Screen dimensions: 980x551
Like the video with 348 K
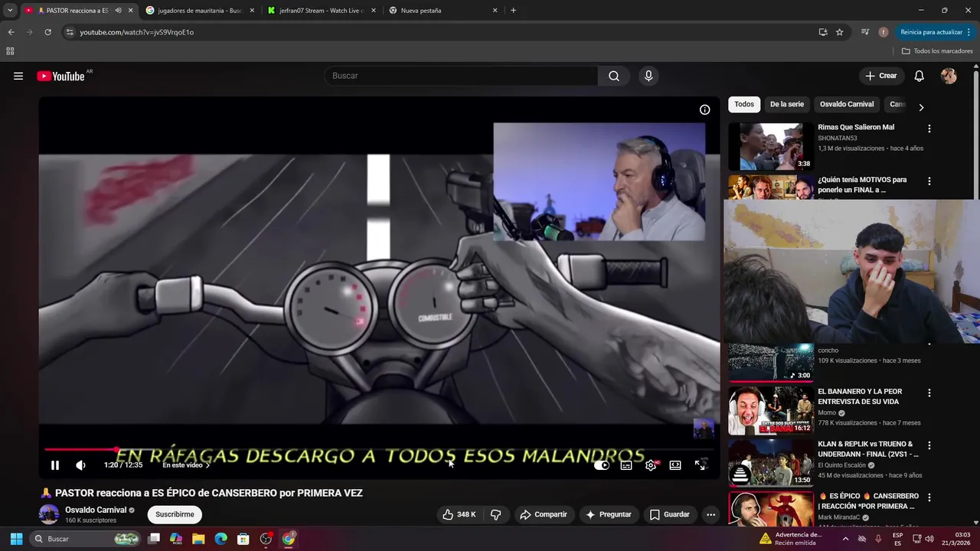point(459,514)
